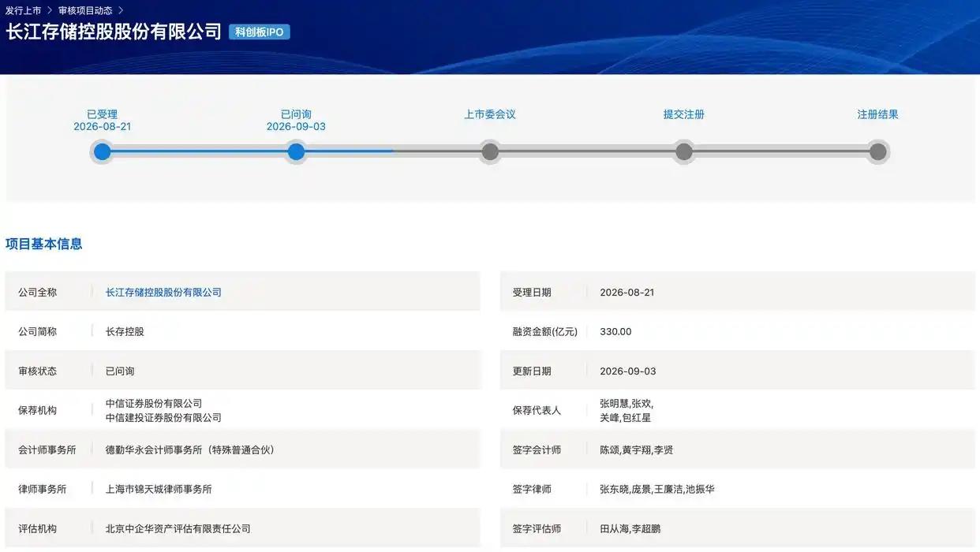Click the 中信建投证券股份有限公司 sponsor entry

click(x=163, y=418)
